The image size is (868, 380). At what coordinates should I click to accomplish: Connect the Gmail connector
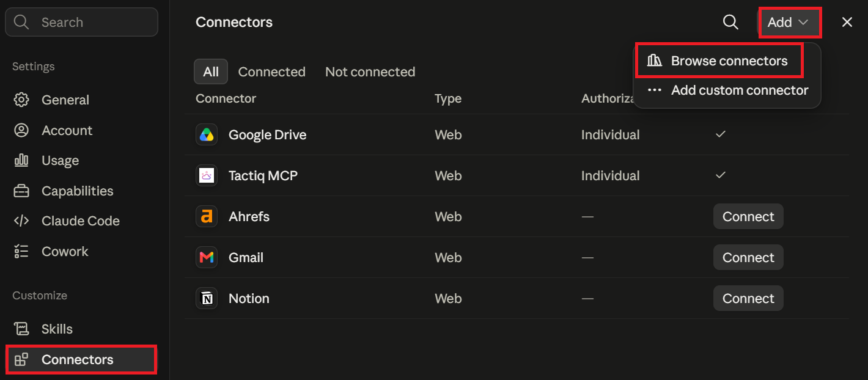click(x=748, y=257)
